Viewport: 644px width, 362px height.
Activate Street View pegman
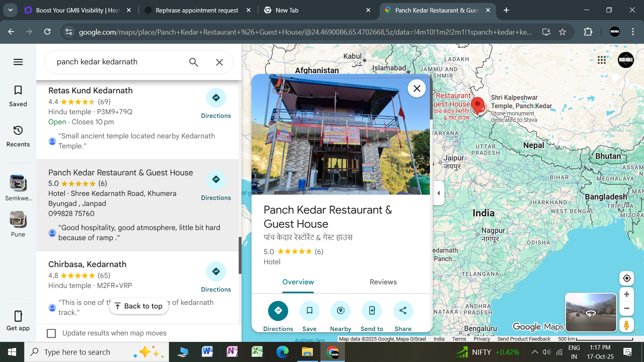(x=627, y=325)
